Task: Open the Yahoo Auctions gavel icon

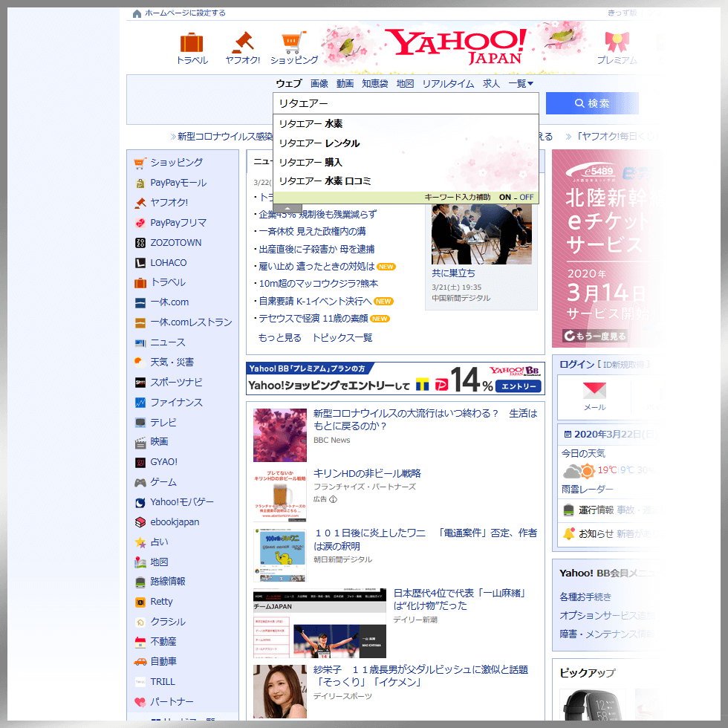Action: coord(242,42)
